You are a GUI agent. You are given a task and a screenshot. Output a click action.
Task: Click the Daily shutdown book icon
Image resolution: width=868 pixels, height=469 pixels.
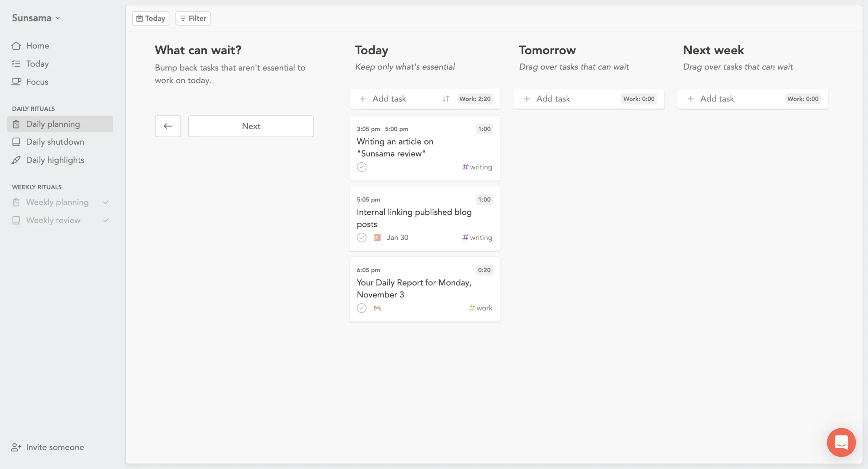click(16, 142)
